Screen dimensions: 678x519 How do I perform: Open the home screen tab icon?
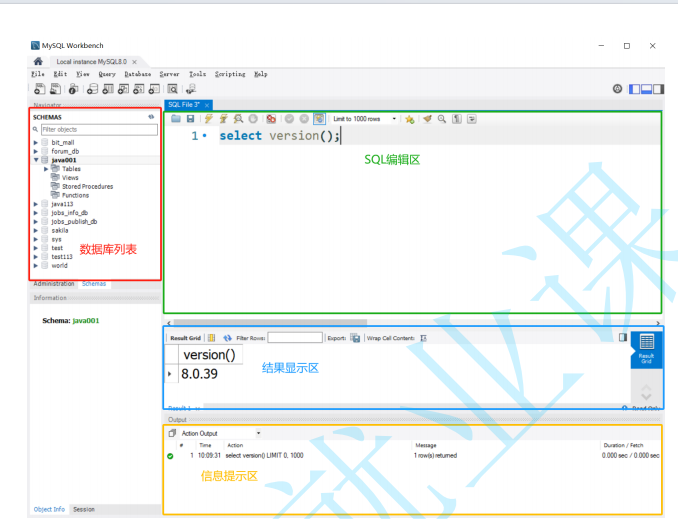coord(38,61)
